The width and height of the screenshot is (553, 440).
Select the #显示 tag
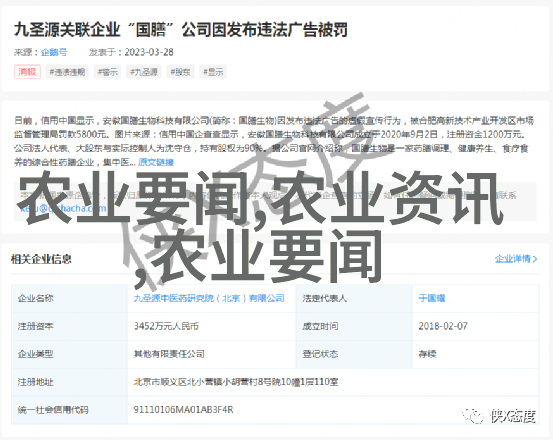click(x=213, y=72)
